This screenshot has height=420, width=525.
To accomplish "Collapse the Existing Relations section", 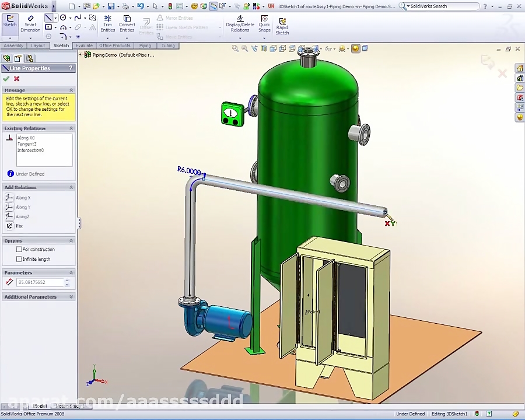I will [71, 128].
